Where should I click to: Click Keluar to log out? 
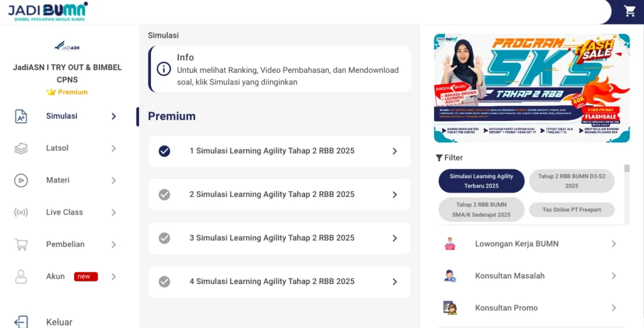pyautogui.click(x=59, y=322)
